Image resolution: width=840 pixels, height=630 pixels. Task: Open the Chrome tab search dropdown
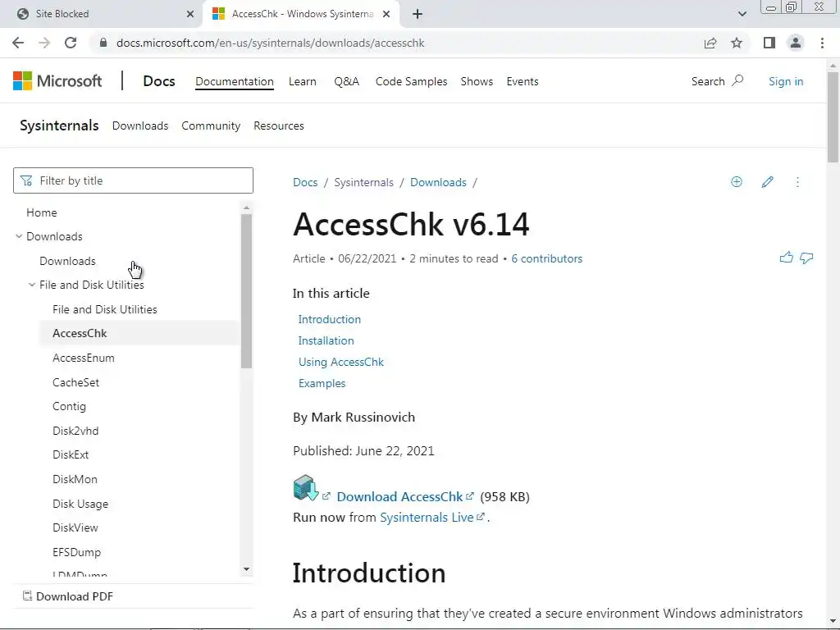(742, 14)
